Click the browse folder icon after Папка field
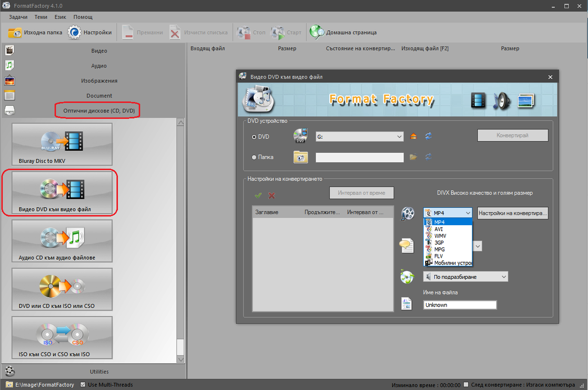 [x=414, y=157]
